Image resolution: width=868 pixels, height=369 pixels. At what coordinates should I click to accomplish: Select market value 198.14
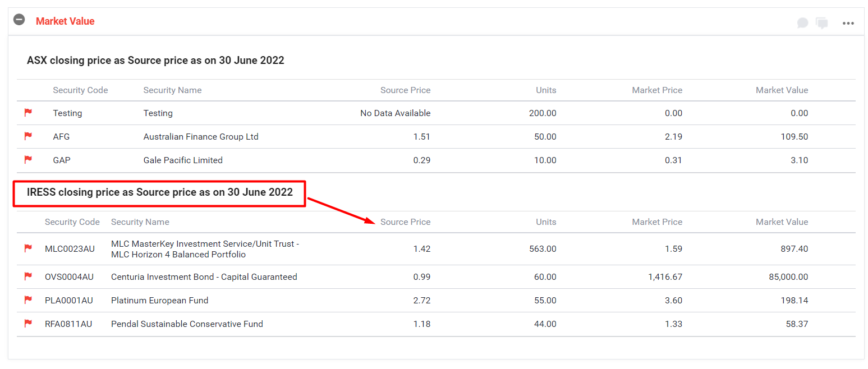[794, 301]
